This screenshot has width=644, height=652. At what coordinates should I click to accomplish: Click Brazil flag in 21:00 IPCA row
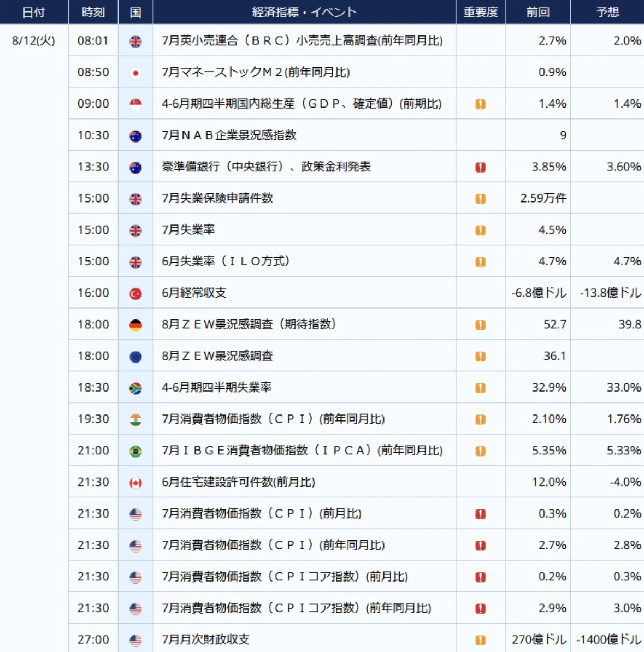coord(135,451)
